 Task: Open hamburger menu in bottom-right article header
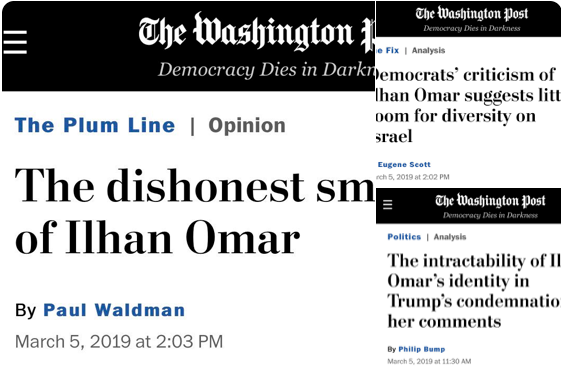pyautogui.click(x=387, y=204)
